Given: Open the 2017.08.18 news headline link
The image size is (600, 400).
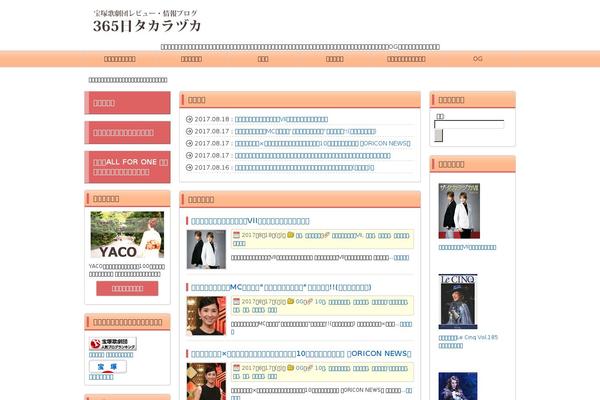Looking at the screenshot, I should tap(281, 119).
